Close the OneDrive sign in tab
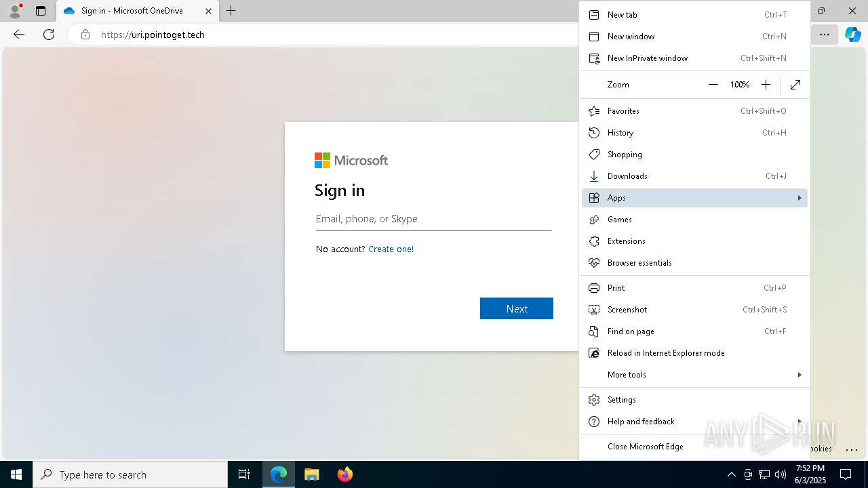 [x=208, y=11]
